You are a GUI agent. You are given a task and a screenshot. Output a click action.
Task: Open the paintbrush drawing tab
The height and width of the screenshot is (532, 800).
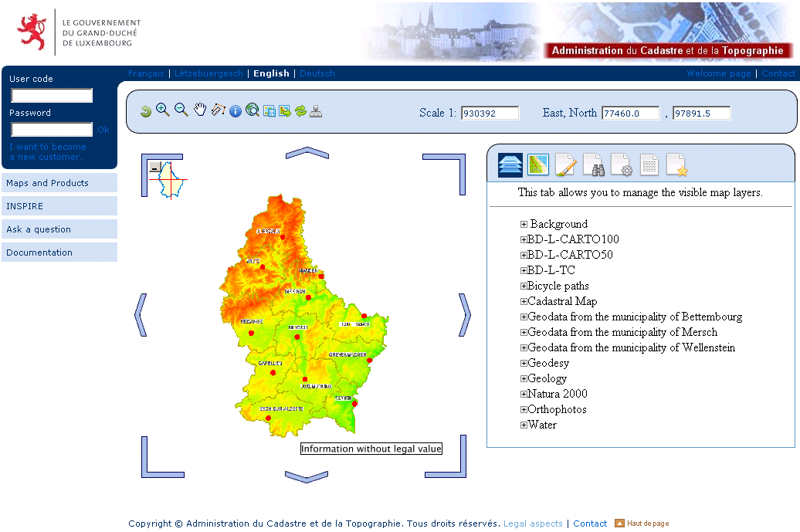(566, 165)
